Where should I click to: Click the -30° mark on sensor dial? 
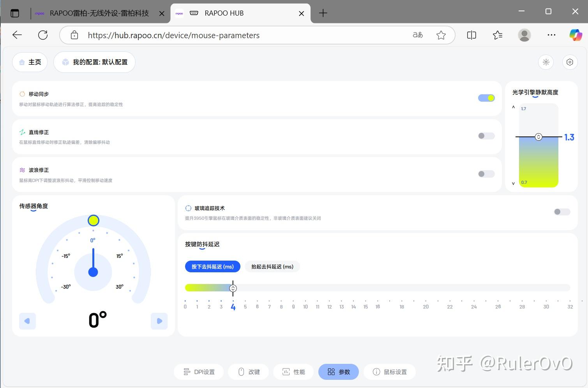[66, 287]
